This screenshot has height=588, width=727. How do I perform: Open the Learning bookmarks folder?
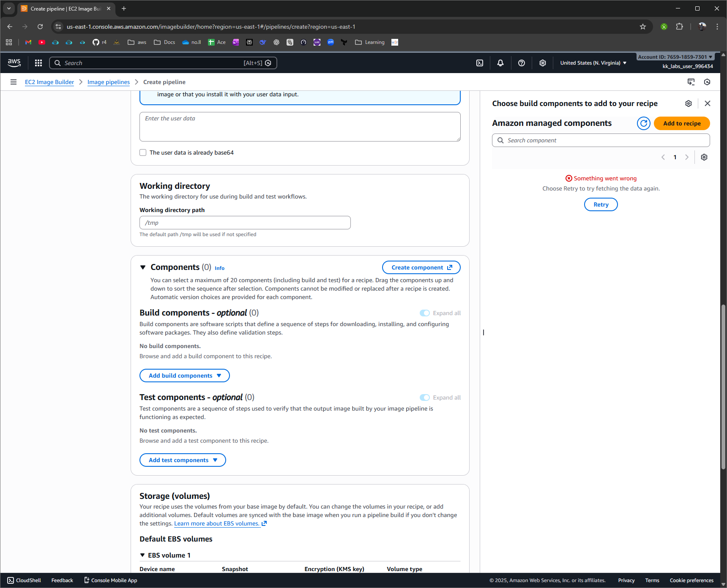[x=370, y=42]
